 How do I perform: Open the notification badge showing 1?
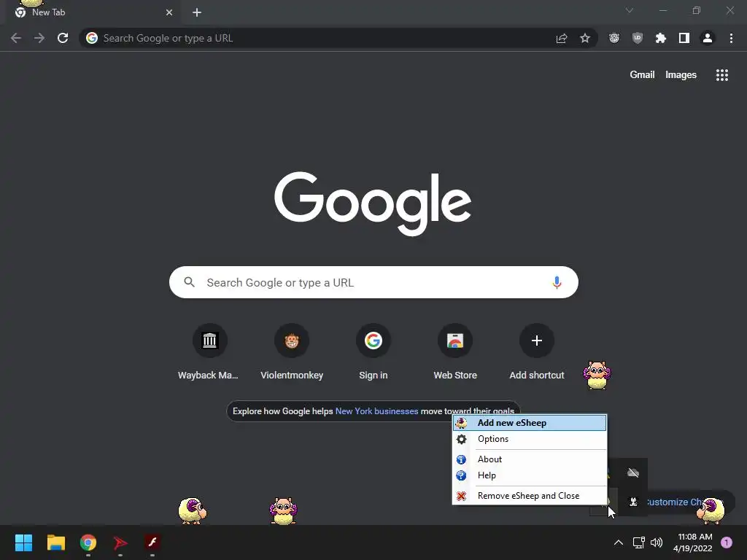(x=727, y=542)
